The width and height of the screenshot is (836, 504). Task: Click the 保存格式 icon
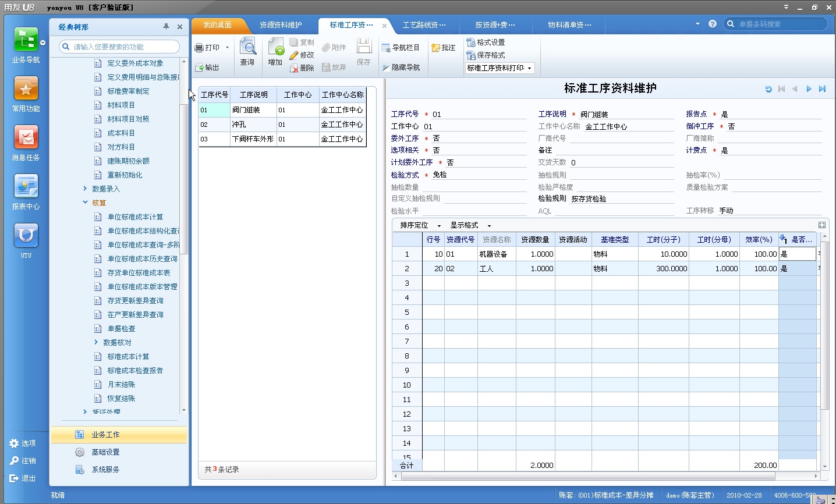471,55
